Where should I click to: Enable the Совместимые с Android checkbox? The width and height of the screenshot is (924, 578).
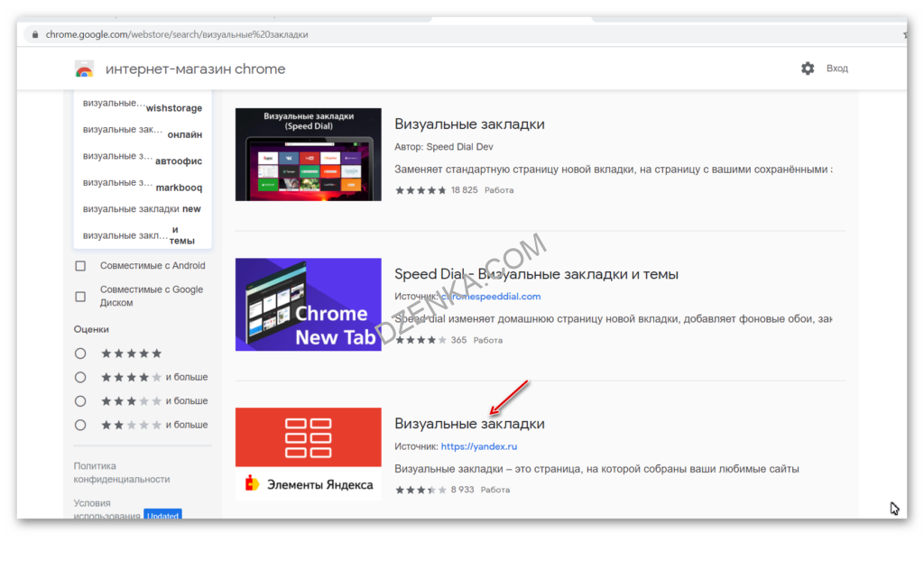(x=80, y=266)
